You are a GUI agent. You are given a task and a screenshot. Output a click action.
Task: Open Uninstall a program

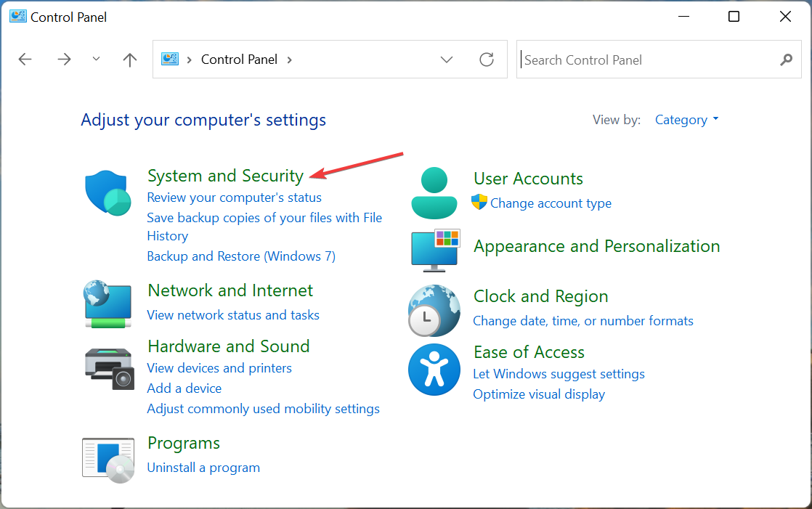coord(203,468)
